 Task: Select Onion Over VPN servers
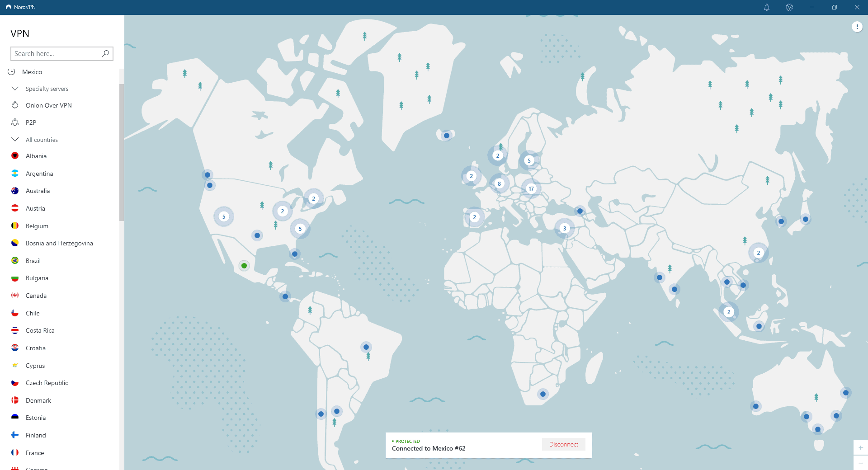click(49, 105)
